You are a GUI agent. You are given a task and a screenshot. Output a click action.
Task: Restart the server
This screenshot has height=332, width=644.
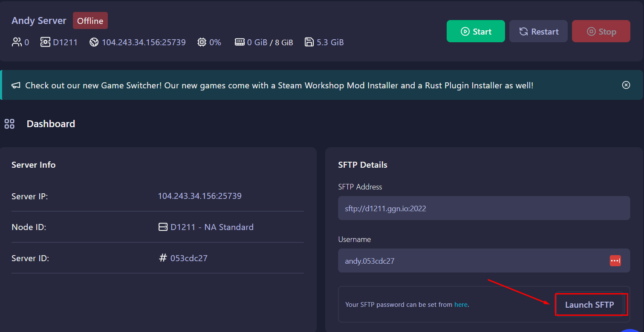coord(538,31)
